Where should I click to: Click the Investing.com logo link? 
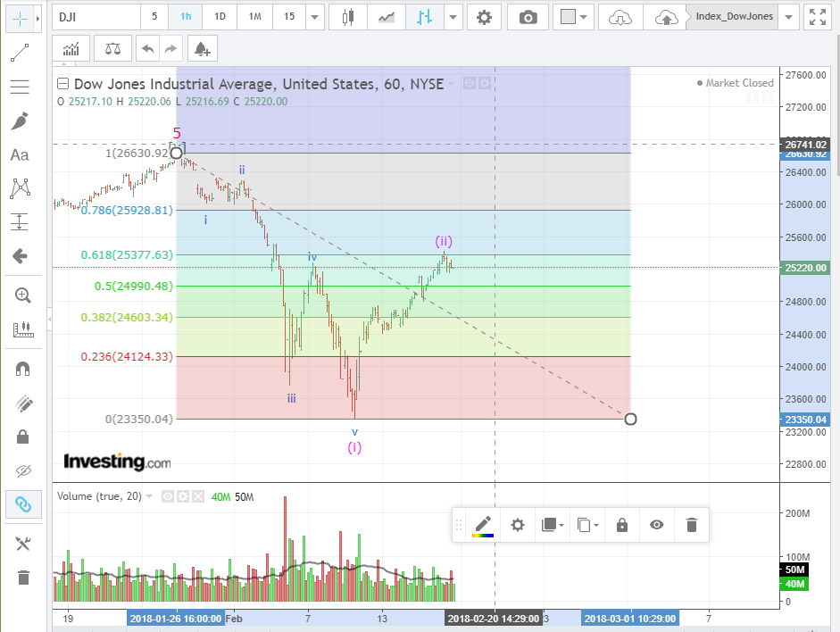tap(117, 462)
